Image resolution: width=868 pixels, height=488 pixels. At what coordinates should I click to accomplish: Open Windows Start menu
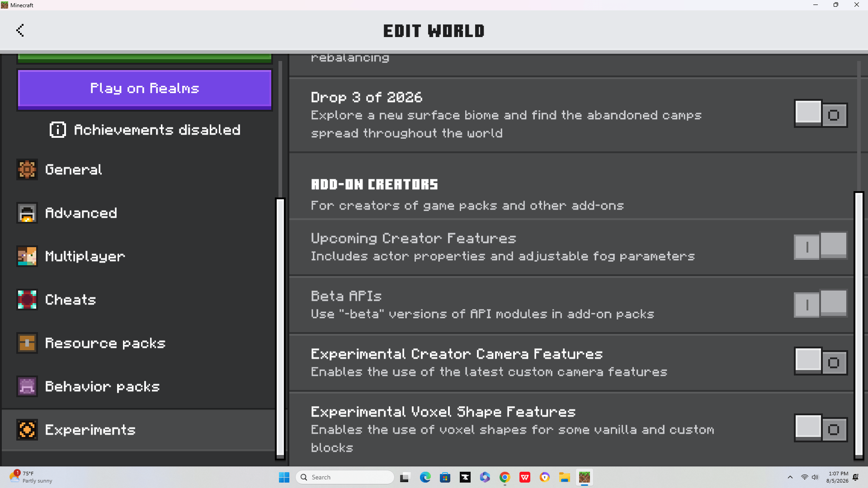(x=284, y=477)
